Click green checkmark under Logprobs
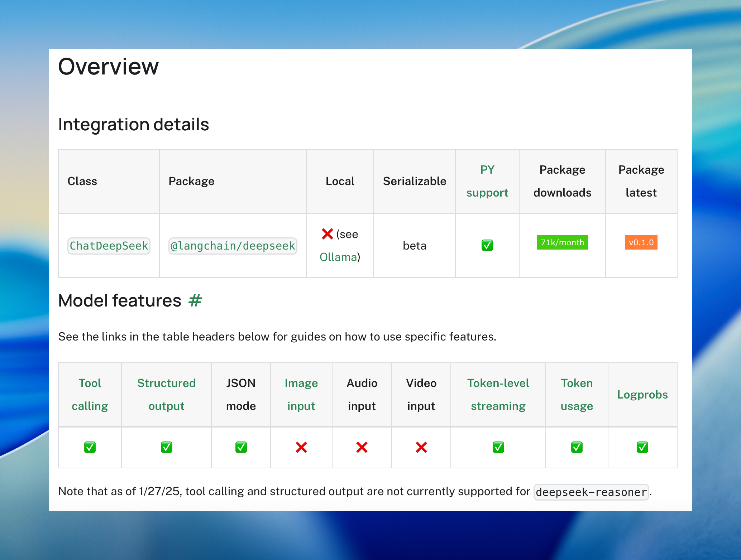 point(642,447)
